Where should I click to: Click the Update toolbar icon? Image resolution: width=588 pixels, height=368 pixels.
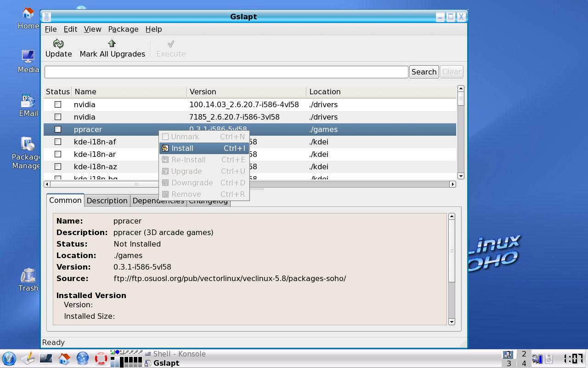(58, 44)
